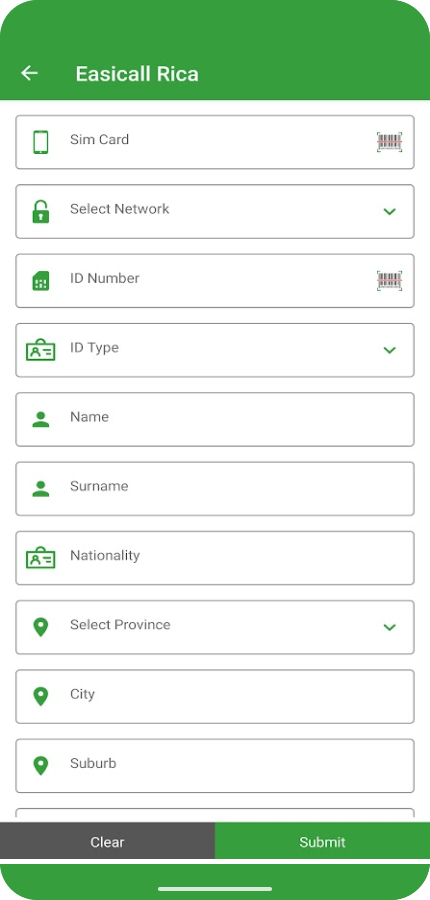Focus the Sim Card input field

click(x=215, y=142)
